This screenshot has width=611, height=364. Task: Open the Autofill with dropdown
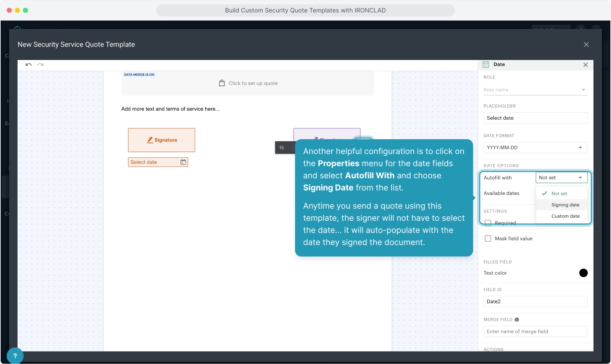point(561,178)
